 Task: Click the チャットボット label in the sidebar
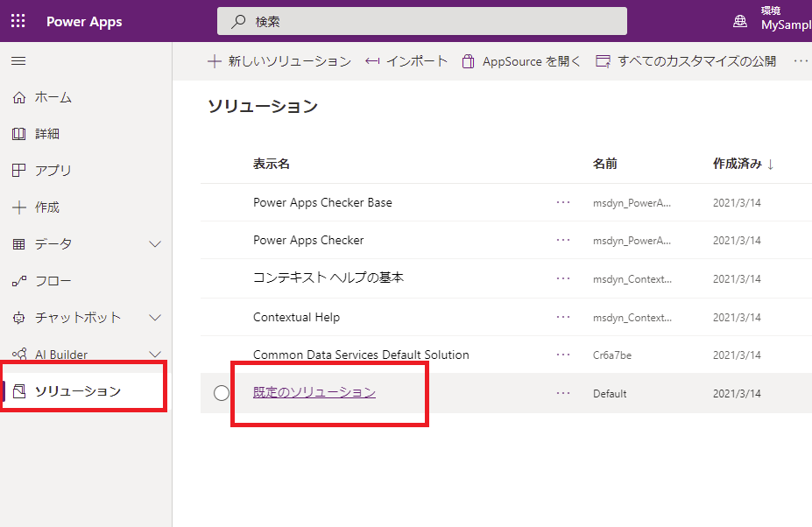point(78,318)
